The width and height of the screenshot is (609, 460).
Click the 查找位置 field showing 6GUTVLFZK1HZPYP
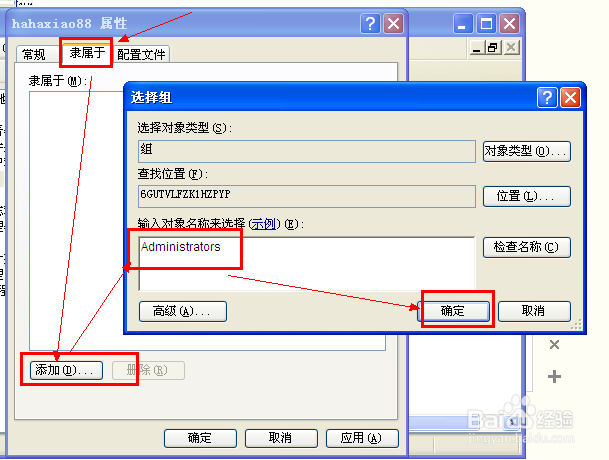coord(307,196)
